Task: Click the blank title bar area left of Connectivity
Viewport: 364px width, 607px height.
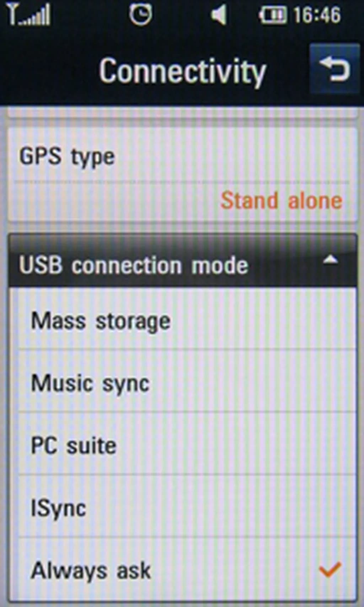Action: click(x=46, y=71)
